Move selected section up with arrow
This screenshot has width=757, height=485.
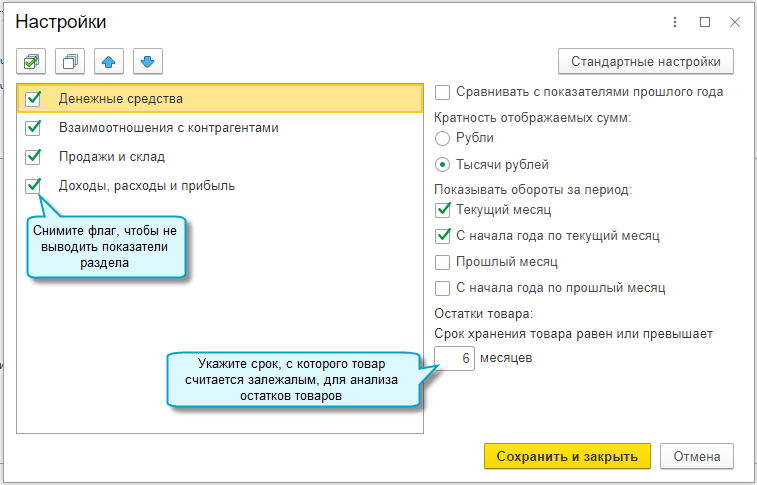point(109,62)
